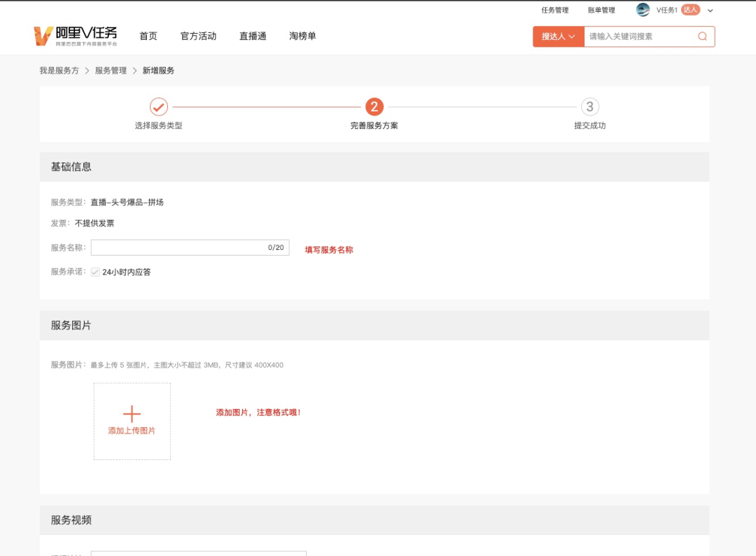Open the 首页 navigation tab
This screenshot has height=556, width=756.
(x=148, y=36)
